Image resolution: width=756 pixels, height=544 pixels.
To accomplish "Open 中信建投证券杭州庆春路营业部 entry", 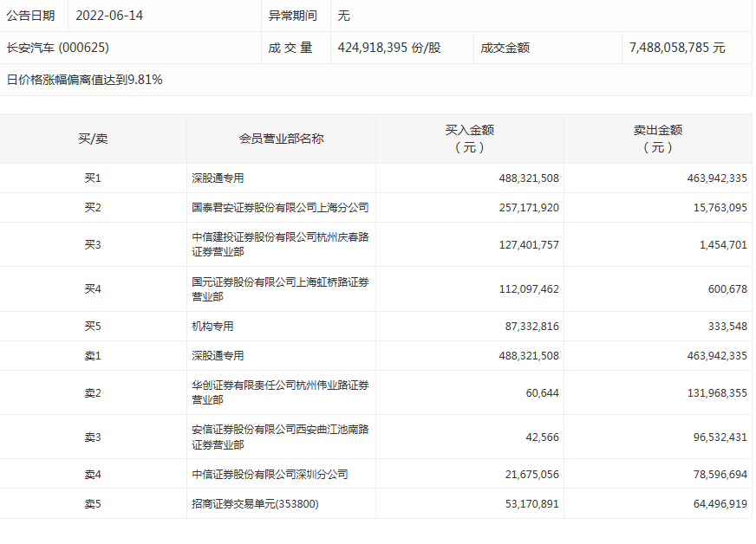I will tap(280, 244).
